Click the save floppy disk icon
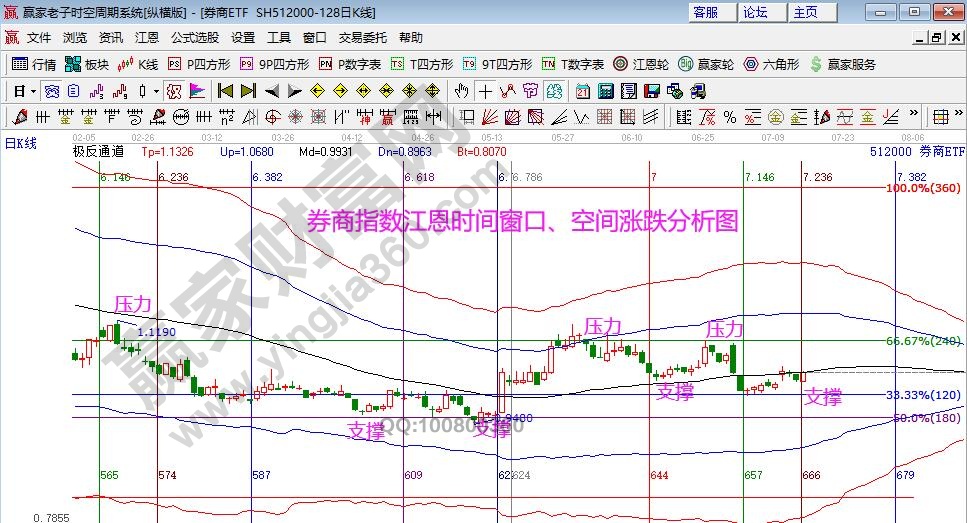Image resolution: width=967 pixels, height=523 pixels. tap(652, 91)
